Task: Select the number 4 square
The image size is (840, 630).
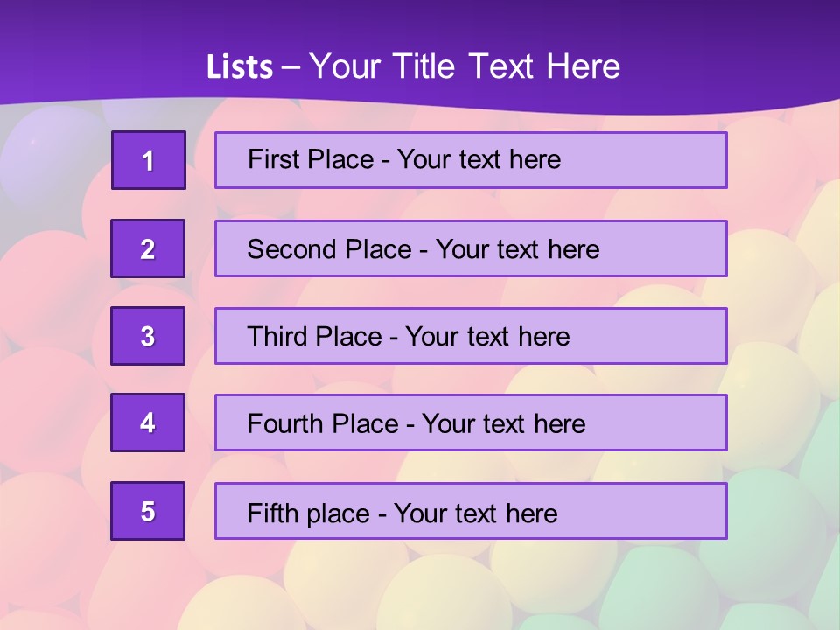Action: [148, 423]
